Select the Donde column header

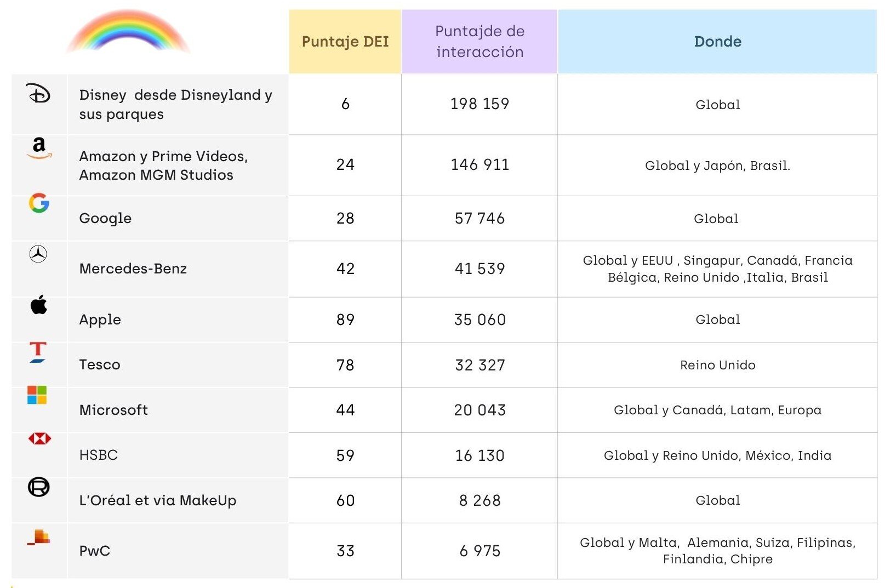tap(717, 42)
